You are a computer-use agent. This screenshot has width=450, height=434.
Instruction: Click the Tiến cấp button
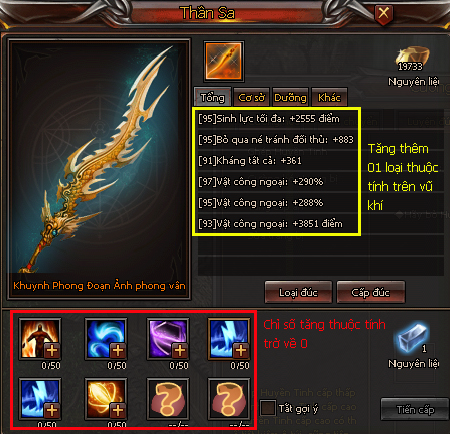click(415, 409)
